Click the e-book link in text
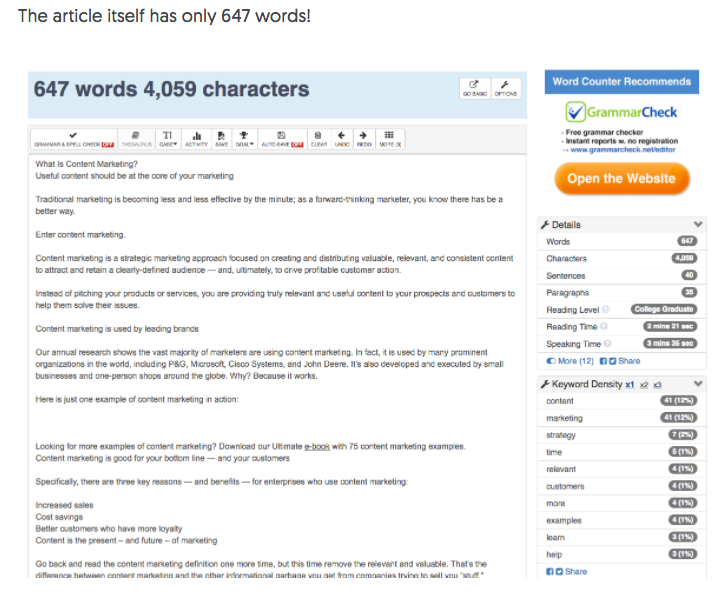This screenshot has width=723, height=602. pyautogui.click(x=317, y=446)
